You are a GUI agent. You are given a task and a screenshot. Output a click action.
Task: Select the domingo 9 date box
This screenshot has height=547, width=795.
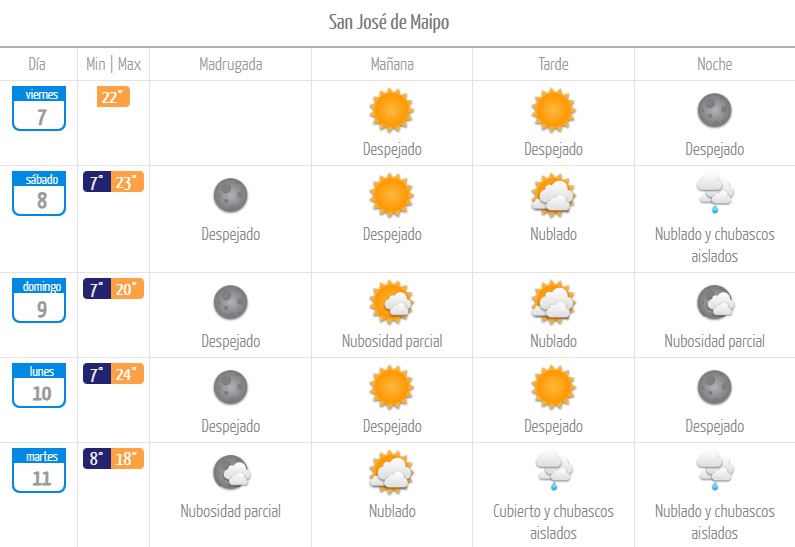point(39,300)
